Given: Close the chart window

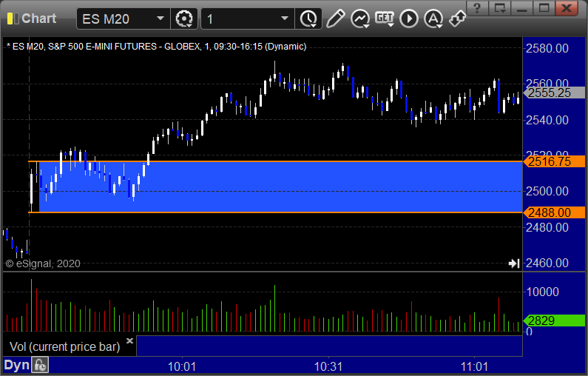Looking at the screenshot, I should (x=567, y=8).
